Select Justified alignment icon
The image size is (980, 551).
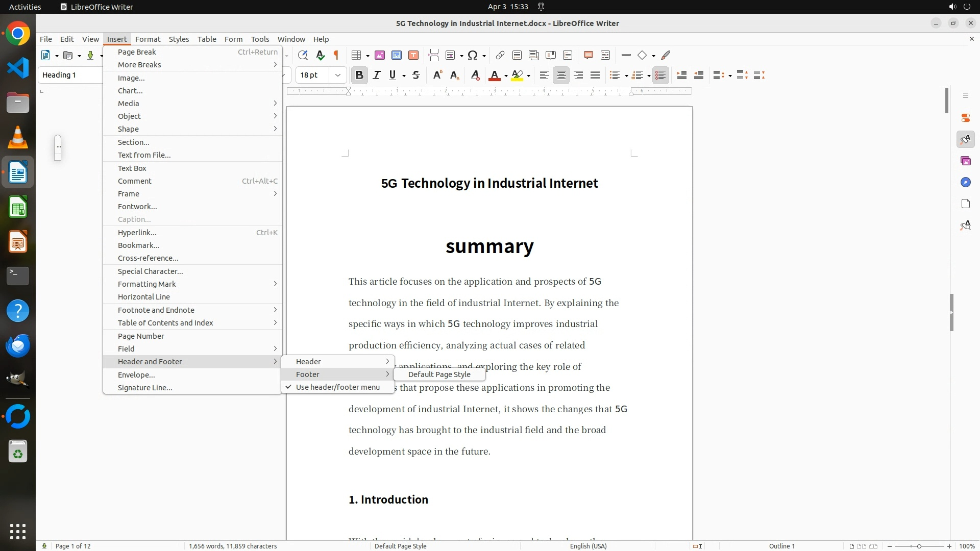coord(595,75)
